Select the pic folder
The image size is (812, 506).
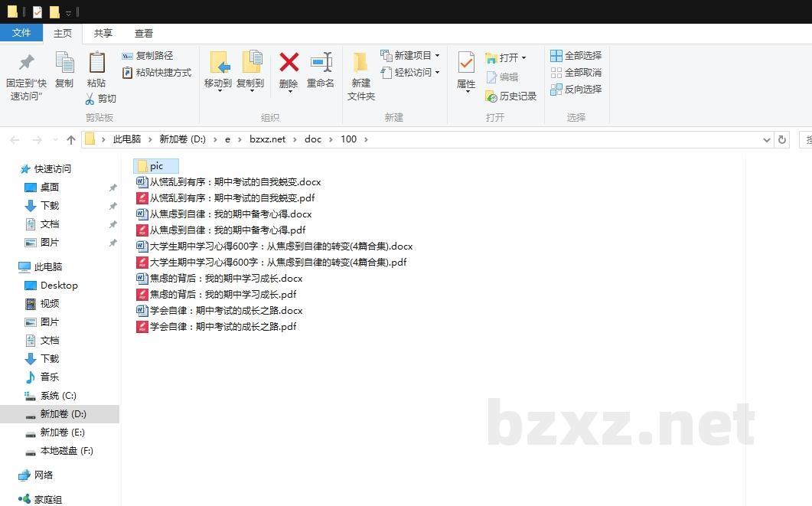tap(155, 166)
